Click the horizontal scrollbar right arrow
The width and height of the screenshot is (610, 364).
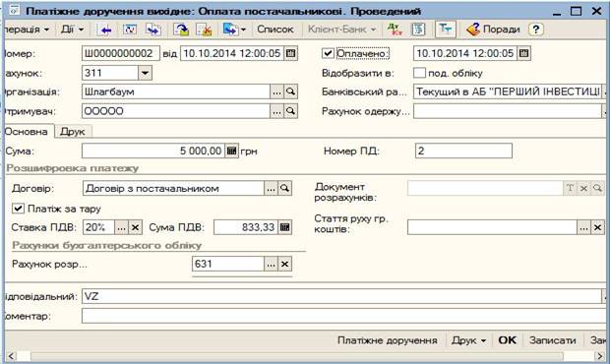pos(599,356)
